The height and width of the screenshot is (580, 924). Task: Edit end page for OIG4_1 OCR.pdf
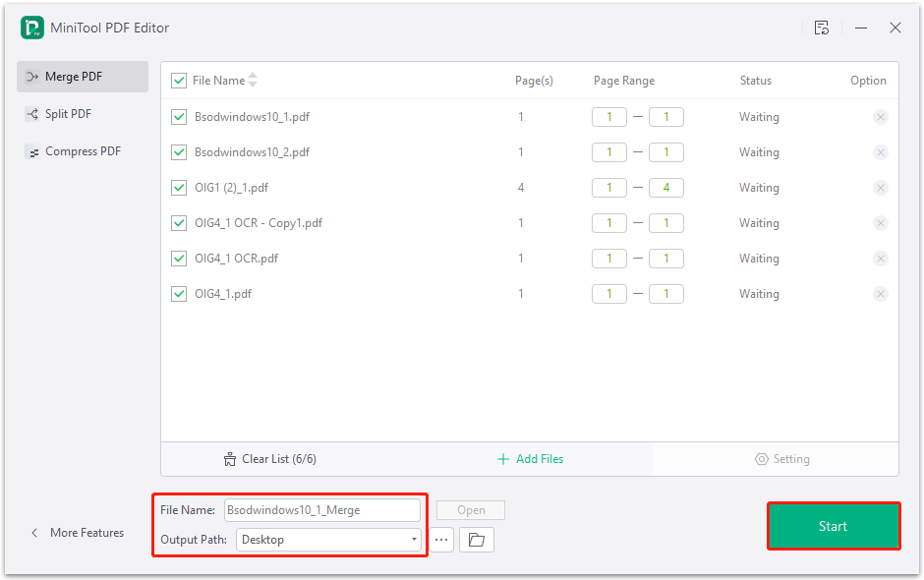(665, 259)
